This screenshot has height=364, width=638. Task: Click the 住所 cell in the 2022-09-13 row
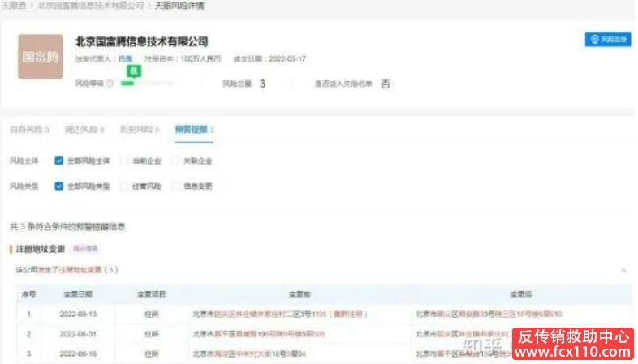coord(151,314)
